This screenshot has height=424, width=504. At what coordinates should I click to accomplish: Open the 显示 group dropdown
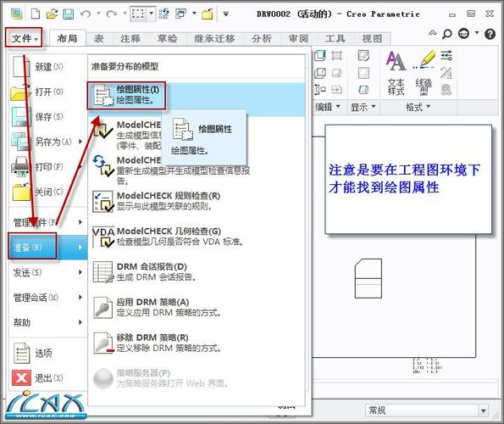pos(363,107)
